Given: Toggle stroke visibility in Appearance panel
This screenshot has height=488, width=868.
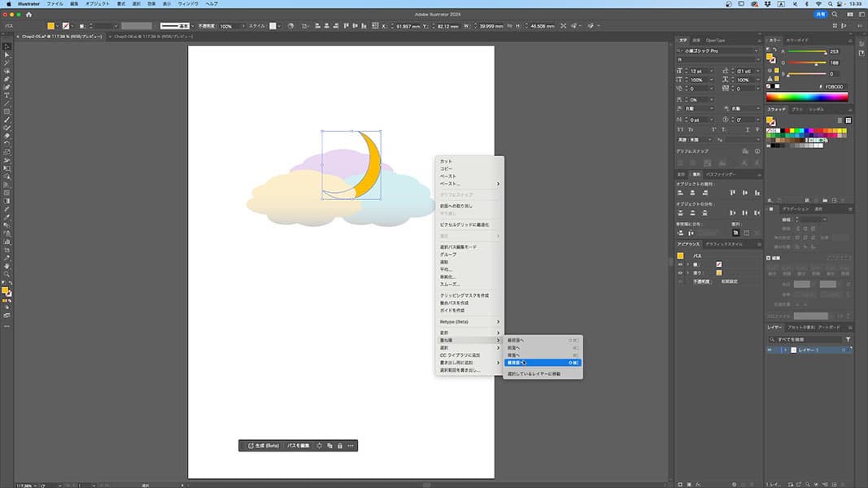Looking at the screenshot, I should [x=680, y=264].
